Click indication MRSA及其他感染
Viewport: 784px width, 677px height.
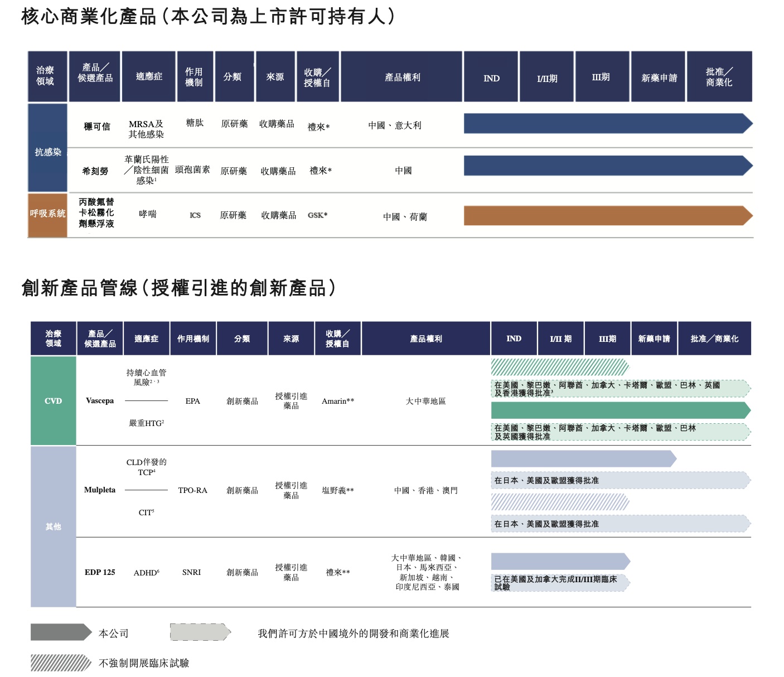[x=146, y=129]
